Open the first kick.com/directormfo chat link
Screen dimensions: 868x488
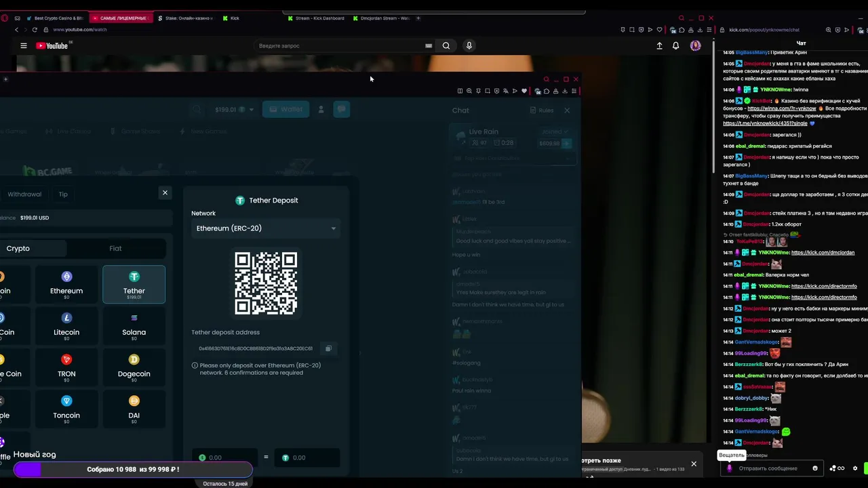coord(824,286)
